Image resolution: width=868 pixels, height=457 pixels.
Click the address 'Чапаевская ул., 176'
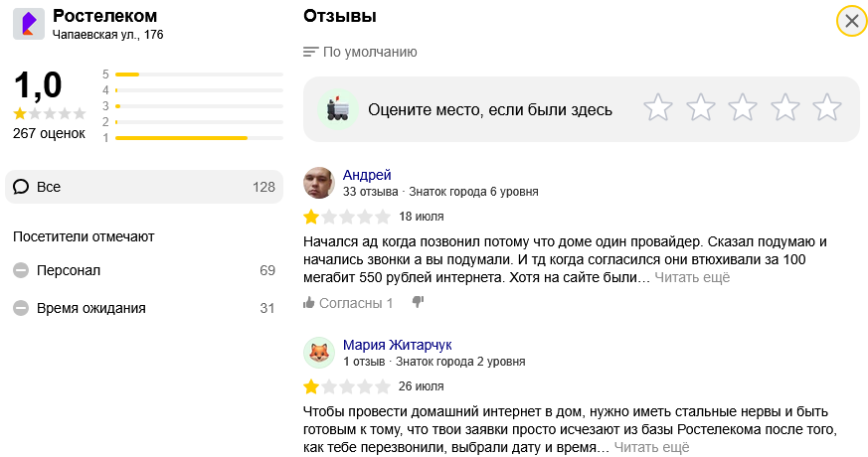click(x=108, y=35)
